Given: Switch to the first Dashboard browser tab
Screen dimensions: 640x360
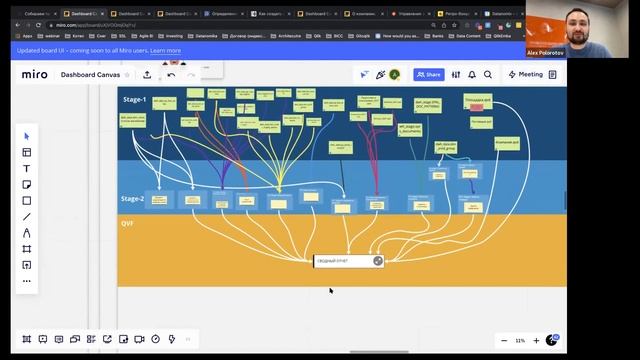Looking at the screenshot, I should 83,13.
